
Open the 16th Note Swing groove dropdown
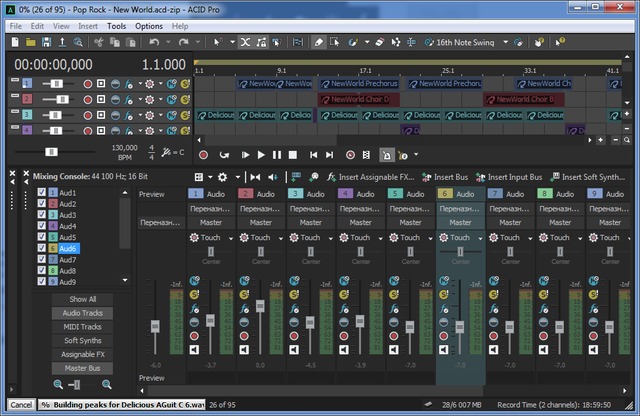(x=505, y=43)
